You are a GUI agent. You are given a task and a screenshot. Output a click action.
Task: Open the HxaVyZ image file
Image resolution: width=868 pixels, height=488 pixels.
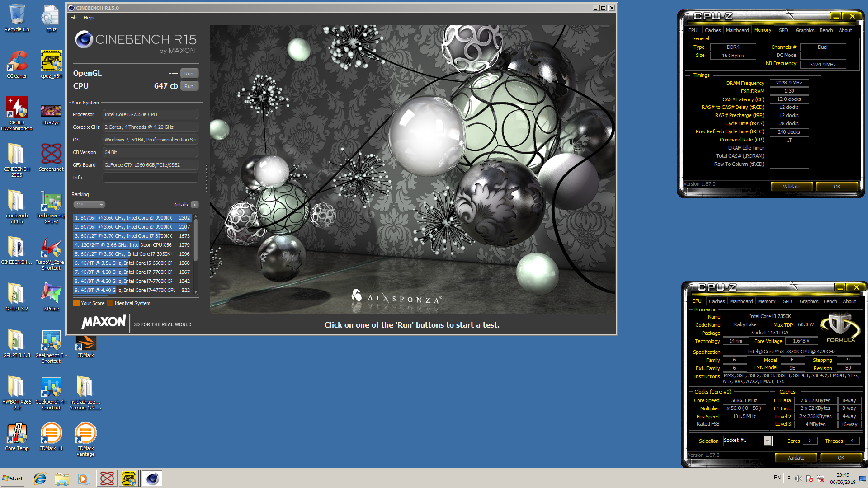click(51, 114)
